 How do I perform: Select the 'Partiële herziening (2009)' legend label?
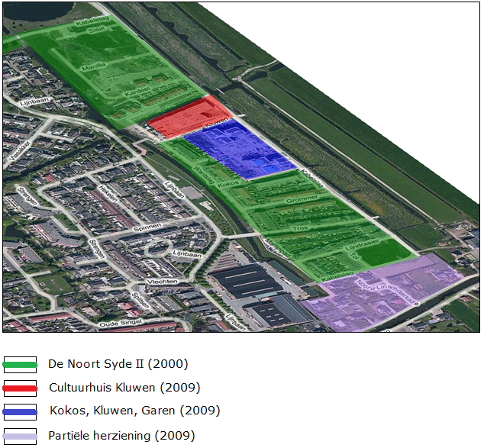[121, 436]
